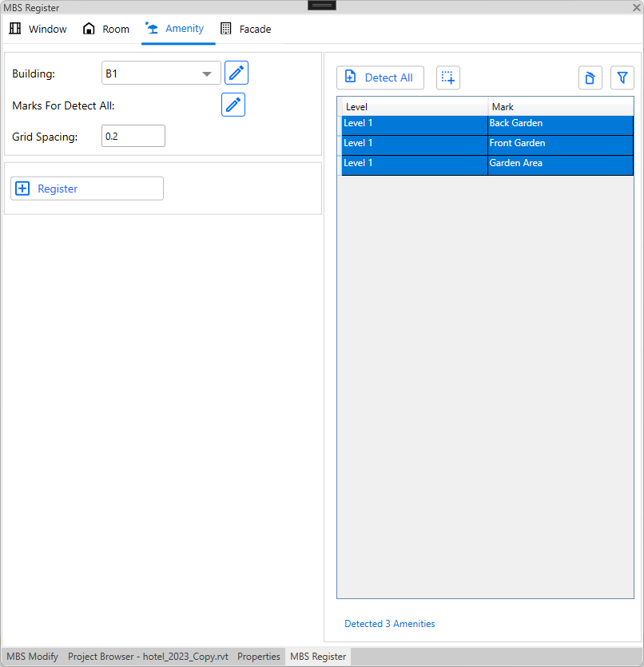Click the selection box with plus icon
The width and height of the screenshot is (644, 667).
[448, 77]
